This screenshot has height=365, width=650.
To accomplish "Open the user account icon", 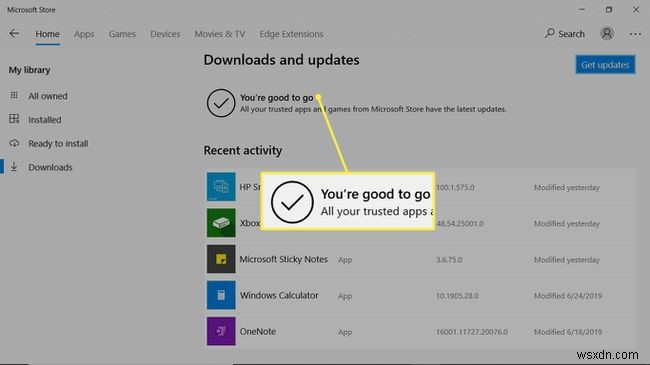I will [607, 34].
